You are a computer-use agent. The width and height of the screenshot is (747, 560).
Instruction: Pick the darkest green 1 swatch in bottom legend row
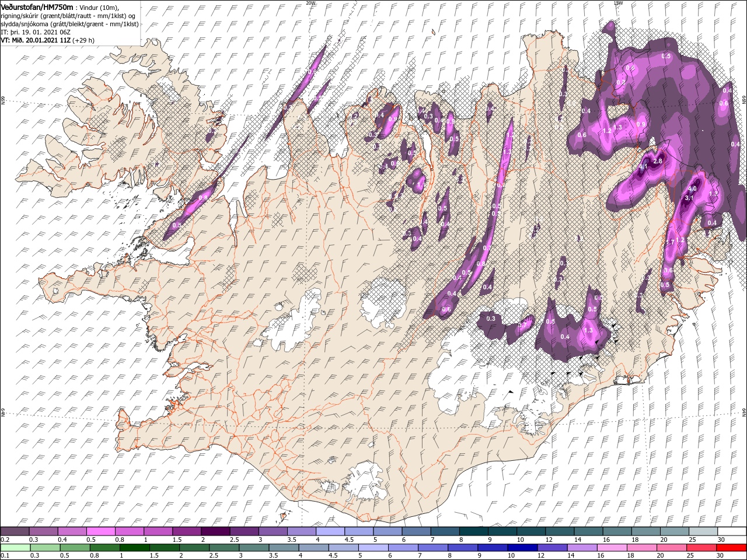point(134,548)
